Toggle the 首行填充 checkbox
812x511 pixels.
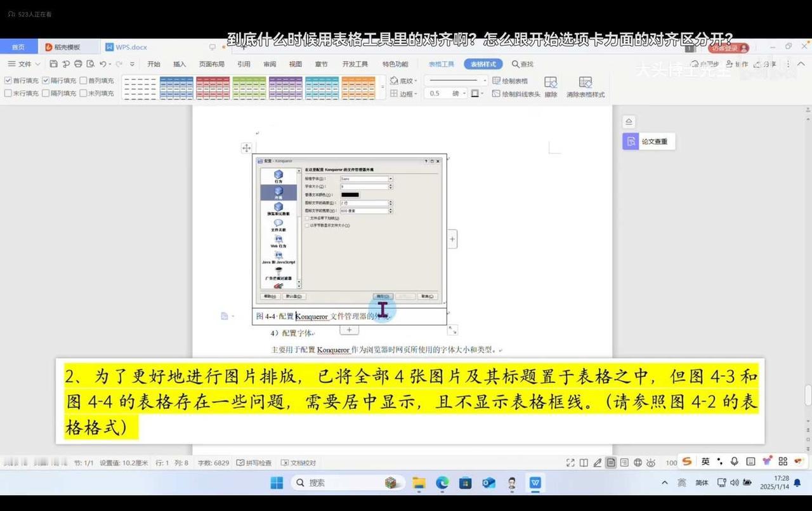[x=8, y=81]
